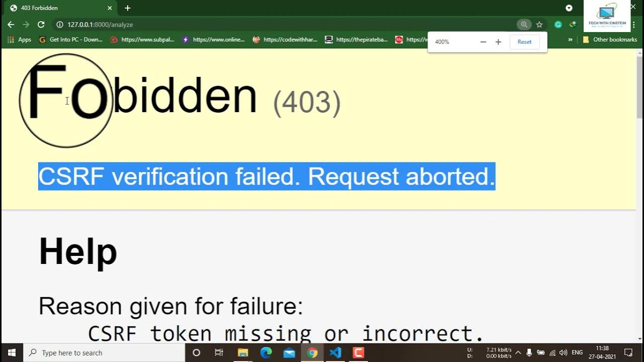Viewport: 644px width, 362px height.
Task: Bookmark this page with the star icon
Action: click(x=539, y=24)
